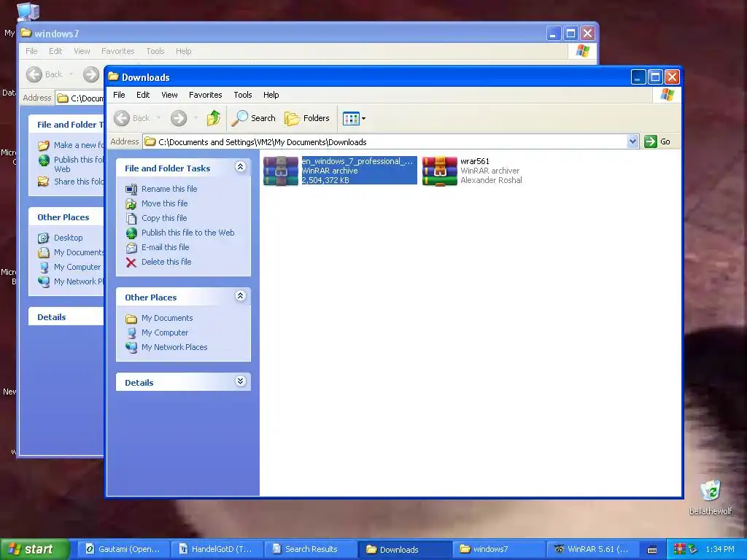
Task: Open Search in the Downloads toolbar
Action: click(x=253, y=118)
